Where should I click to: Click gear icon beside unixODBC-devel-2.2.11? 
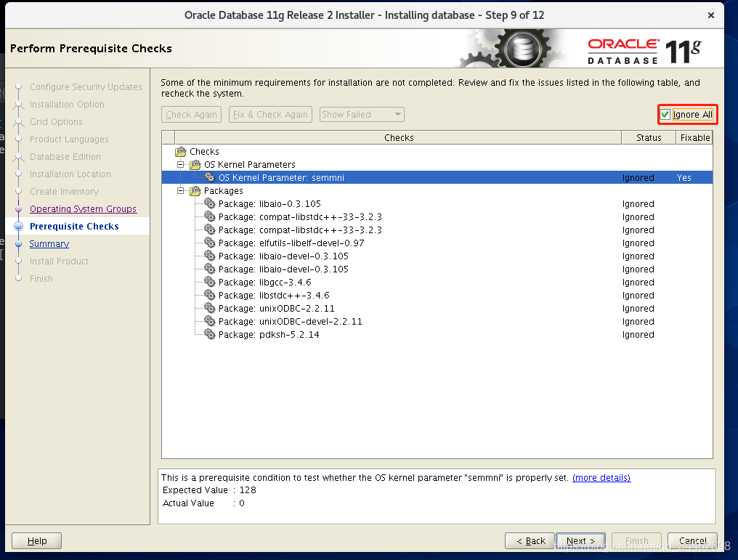pos(209,322)
